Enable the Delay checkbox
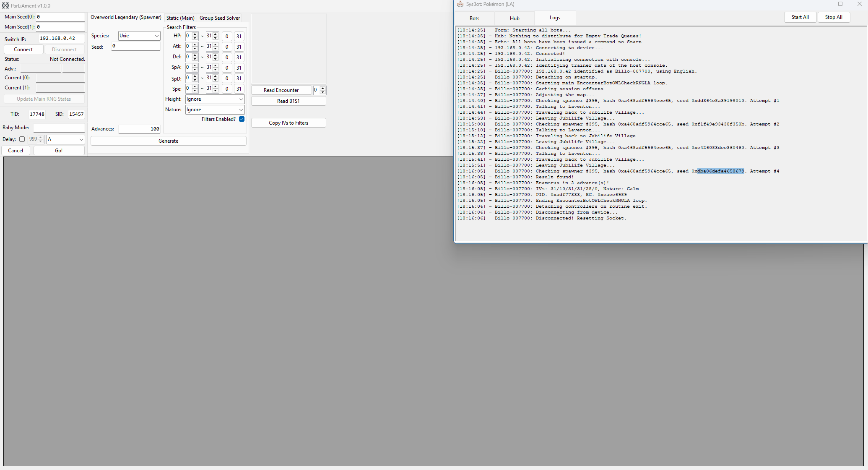This screenshot has width=868, height=470. tap(22, 139)
